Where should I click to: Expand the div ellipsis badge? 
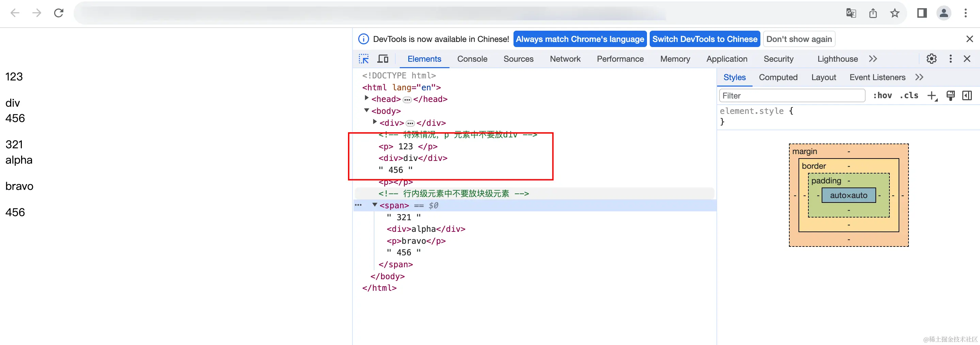click(410, 123)
